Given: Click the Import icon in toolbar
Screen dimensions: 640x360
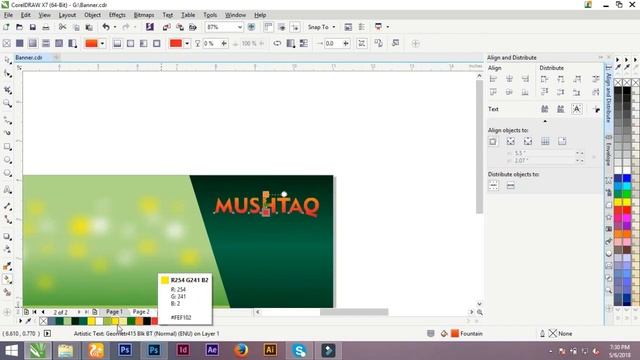Looking at the screenshot, I should coord(167,27).
